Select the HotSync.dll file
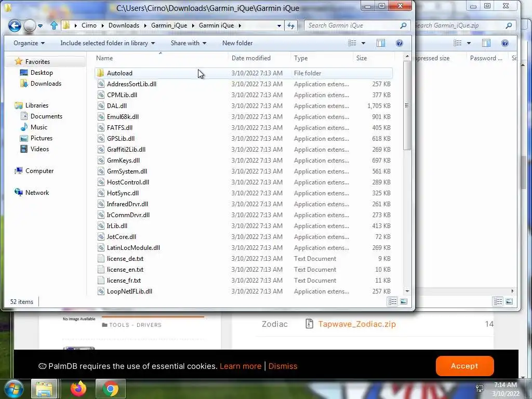This screenshot has height=399, width=532. coord(244,193)
